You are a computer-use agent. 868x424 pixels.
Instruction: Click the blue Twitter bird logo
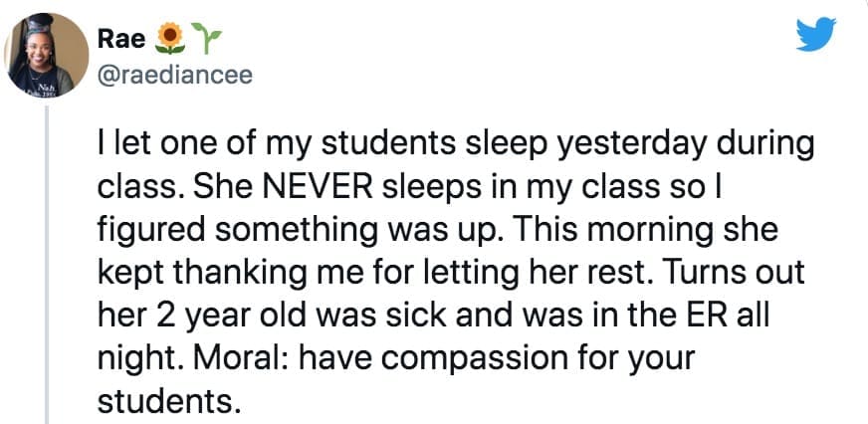click(817, 36)
